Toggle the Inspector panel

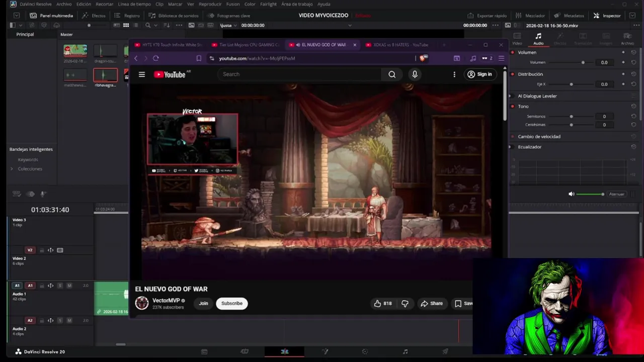click(x=607, y=16)
